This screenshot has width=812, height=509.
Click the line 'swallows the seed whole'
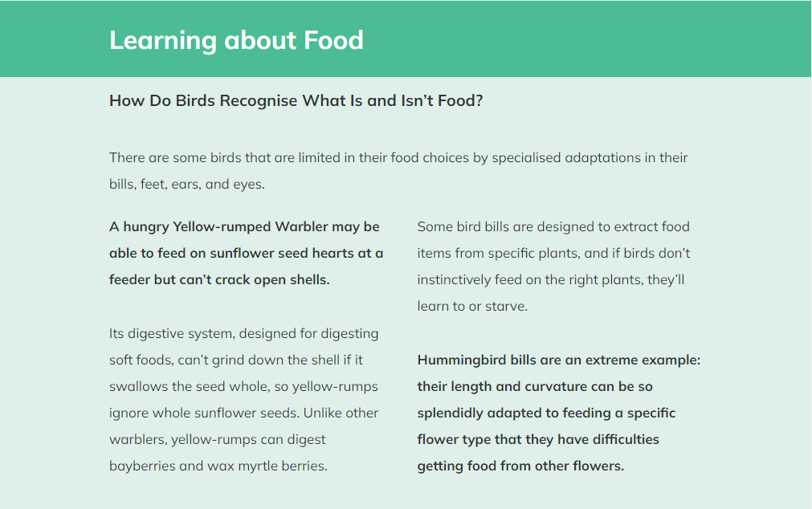pyautogui.click(x=243, y=387)
